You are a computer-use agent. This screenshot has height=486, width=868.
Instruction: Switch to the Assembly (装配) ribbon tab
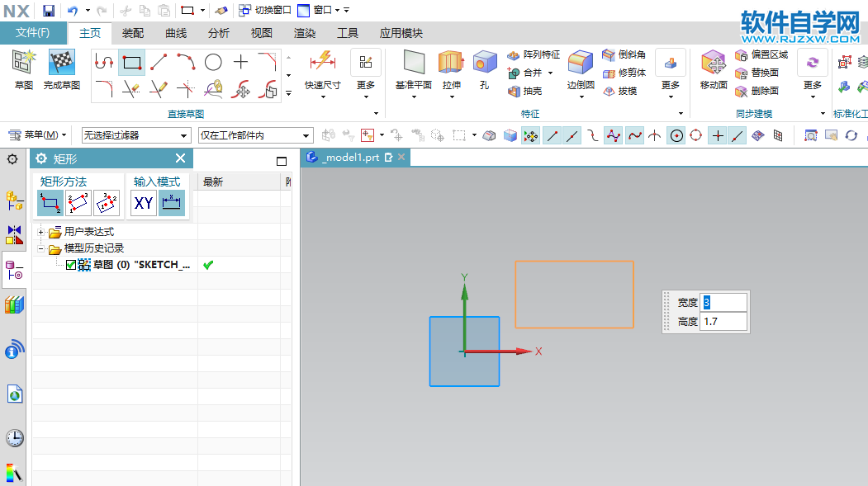(x=133, y=33)
